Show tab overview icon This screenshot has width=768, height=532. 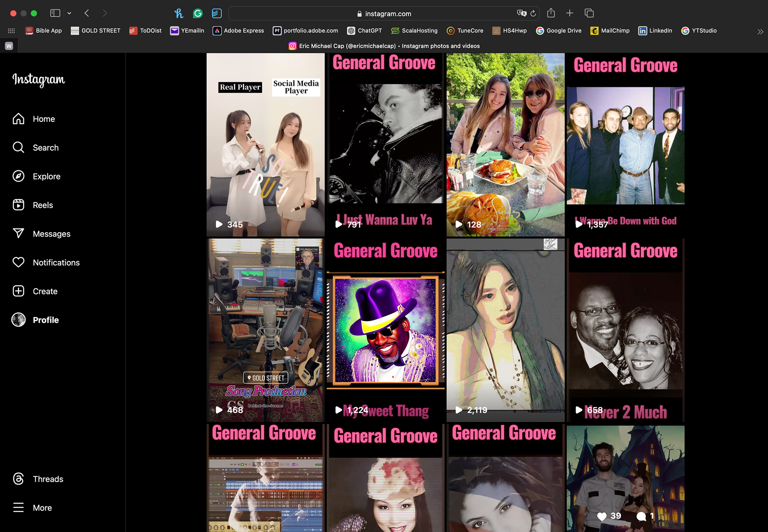point(589,13)
